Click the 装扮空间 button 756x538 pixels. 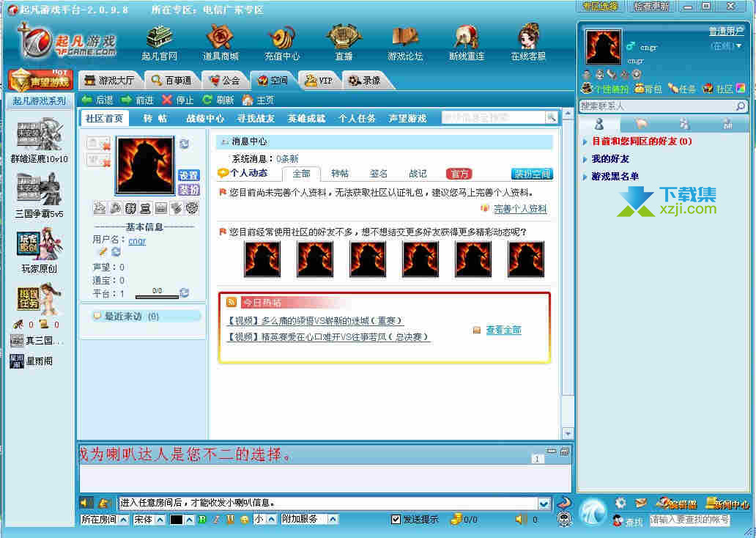click(532, 174)
